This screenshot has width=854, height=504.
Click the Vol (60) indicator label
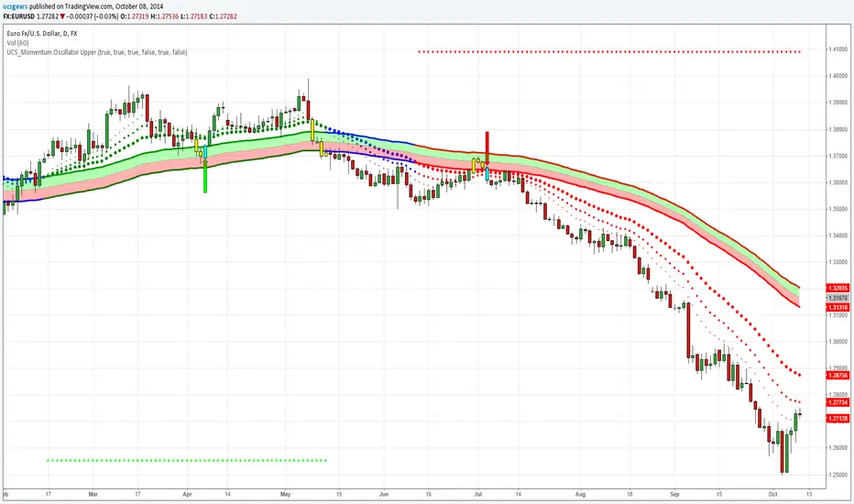point(18,42)
